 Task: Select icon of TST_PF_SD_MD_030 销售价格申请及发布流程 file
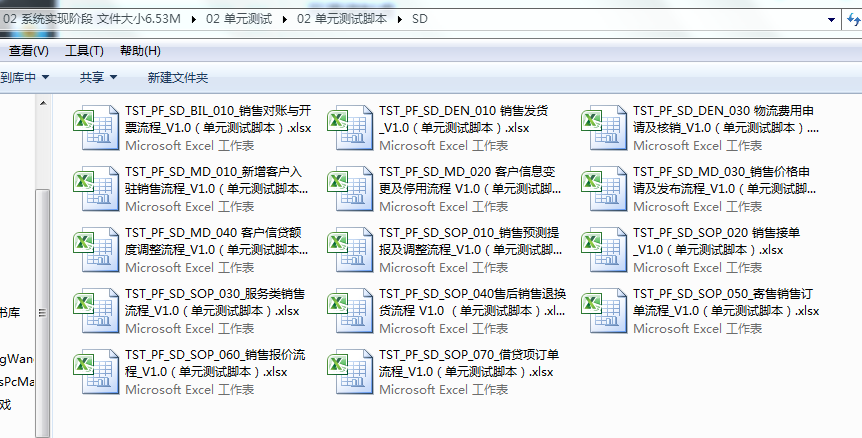click(x=603, y=193)
